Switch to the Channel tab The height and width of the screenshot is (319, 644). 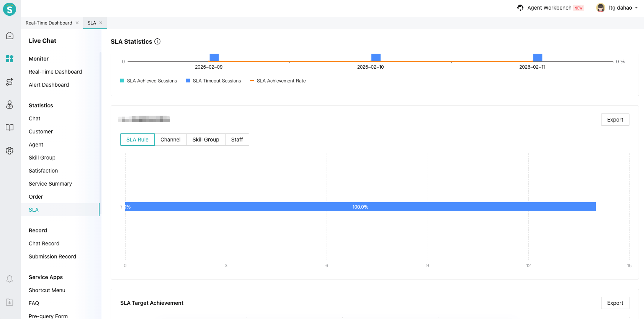pos(170,140)
